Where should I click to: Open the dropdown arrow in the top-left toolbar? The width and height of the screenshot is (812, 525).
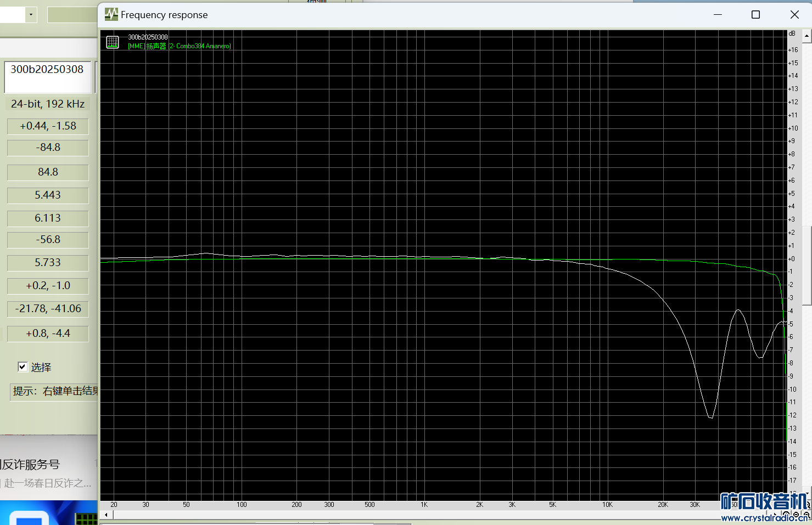click(31, 15)
